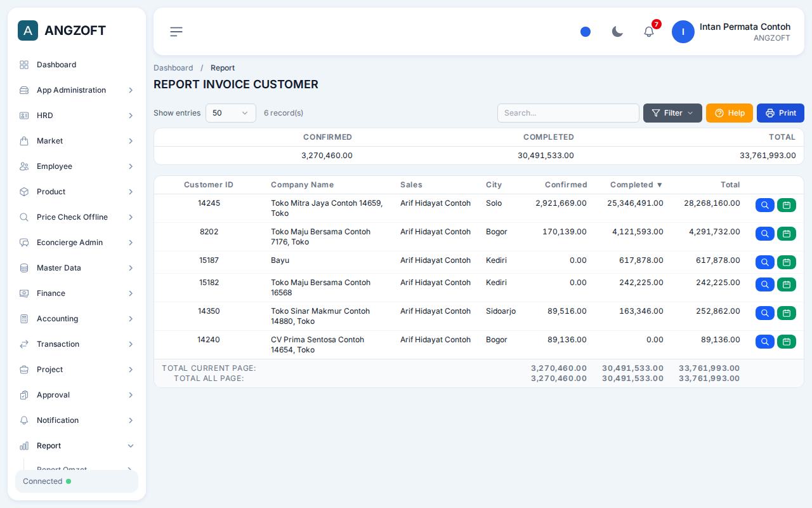Screen dimensions: 812x508
Task: View details magnifier for customer 15182
Action: [765, 284]
